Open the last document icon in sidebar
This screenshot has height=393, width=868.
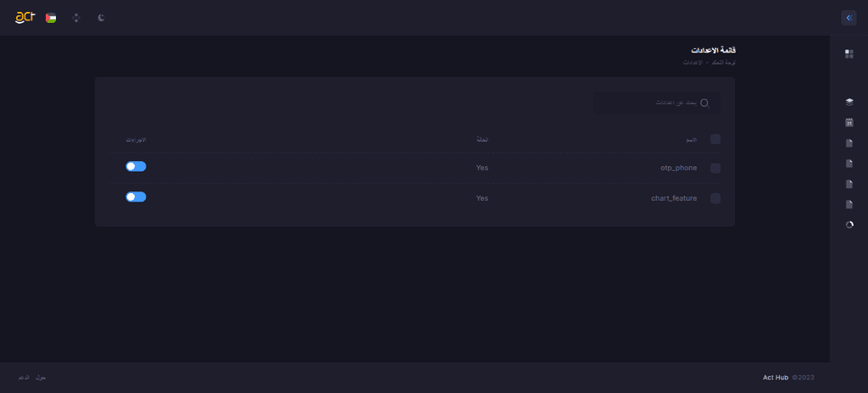pos(849,204)
